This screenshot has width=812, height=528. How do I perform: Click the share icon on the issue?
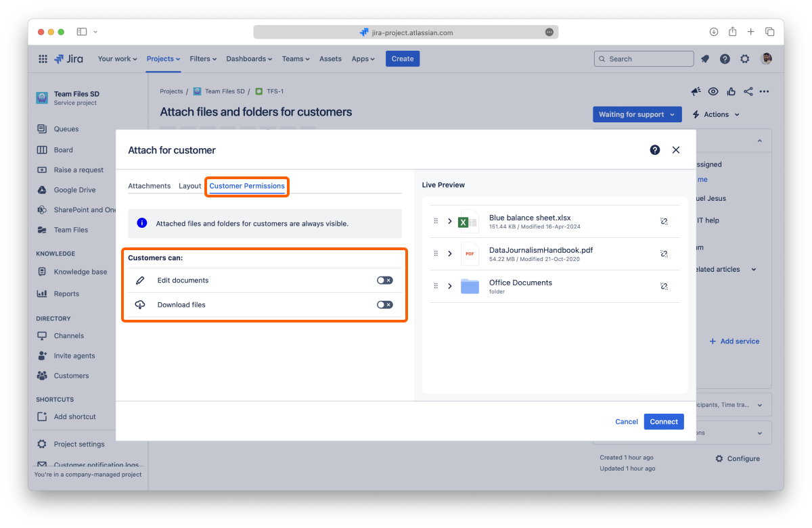click(x=748, y=92)
